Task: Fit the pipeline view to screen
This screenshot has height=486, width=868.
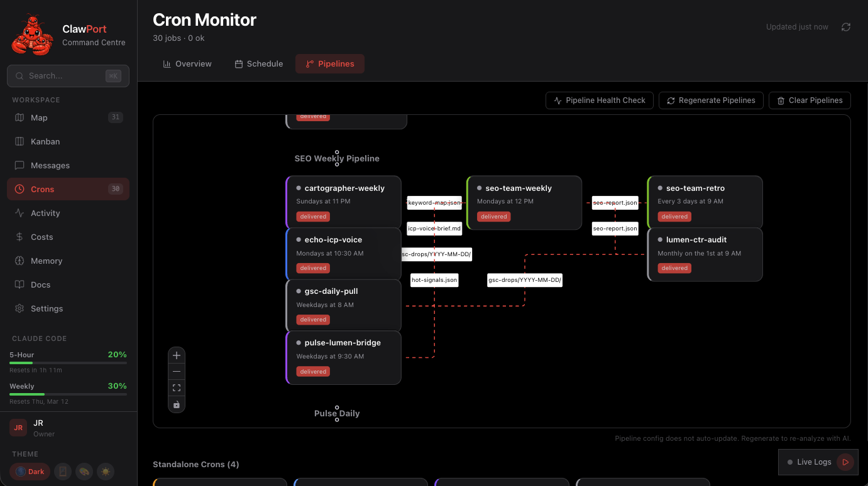Action: (x=177, y=388)
